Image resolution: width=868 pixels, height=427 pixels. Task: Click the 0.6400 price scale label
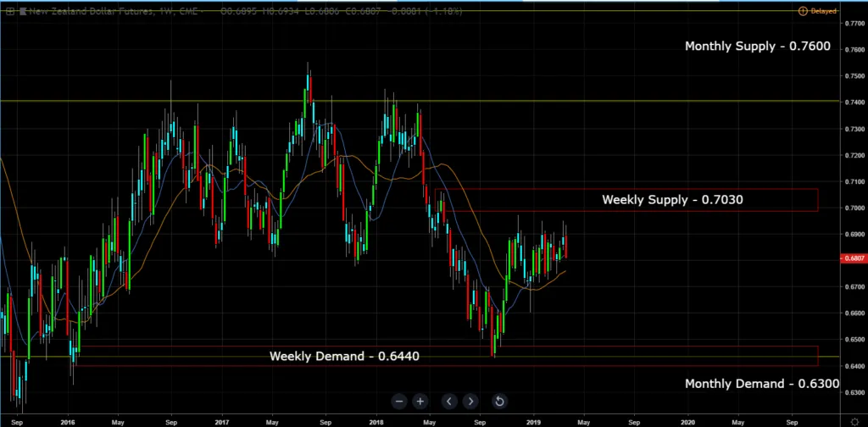(854, 366)
